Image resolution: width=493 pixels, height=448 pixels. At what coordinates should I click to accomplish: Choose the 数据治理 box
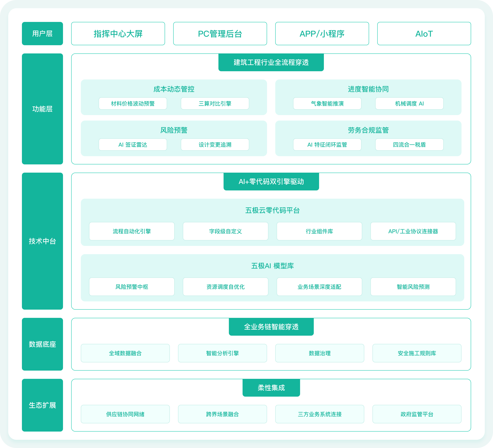320,353
